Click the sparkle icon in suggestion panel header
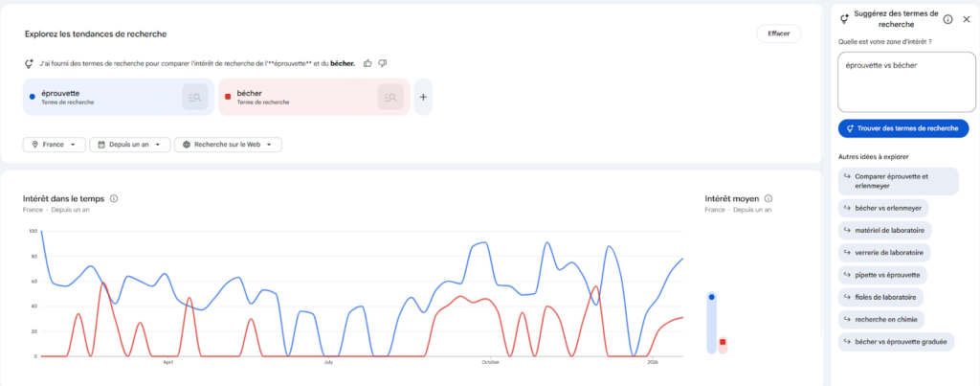Image resolution: width=980 pixels, height=386 pixels. point(844,19)
